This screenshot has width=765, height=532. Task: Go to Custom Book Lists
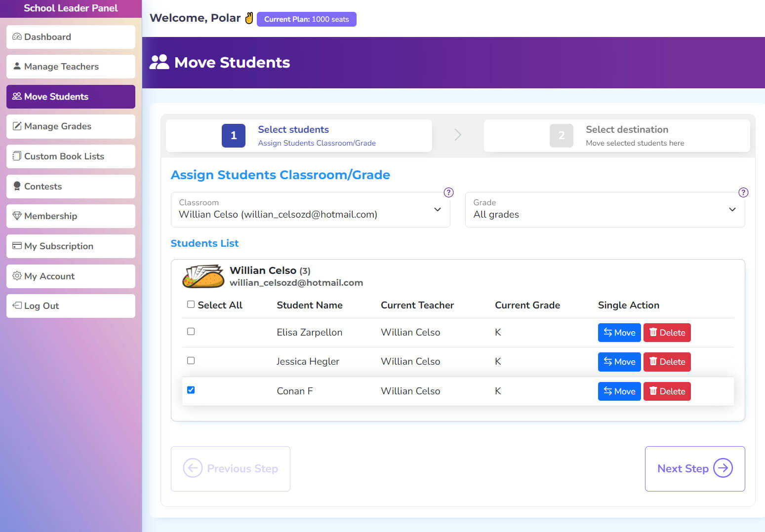[71, 156]
